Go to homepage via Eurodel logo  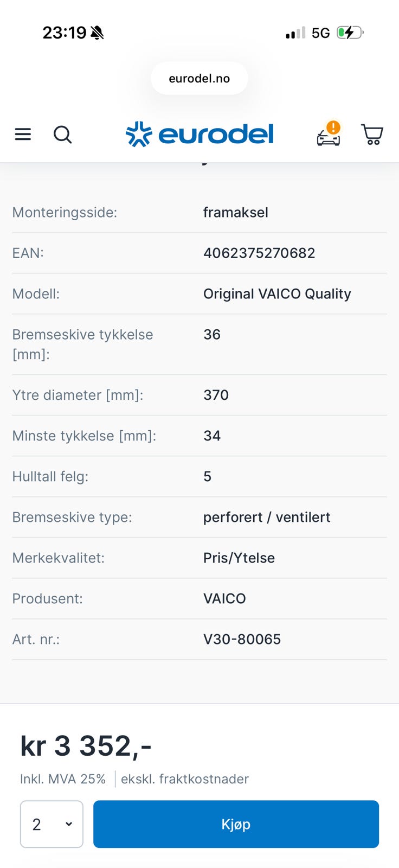click(200, 134)
